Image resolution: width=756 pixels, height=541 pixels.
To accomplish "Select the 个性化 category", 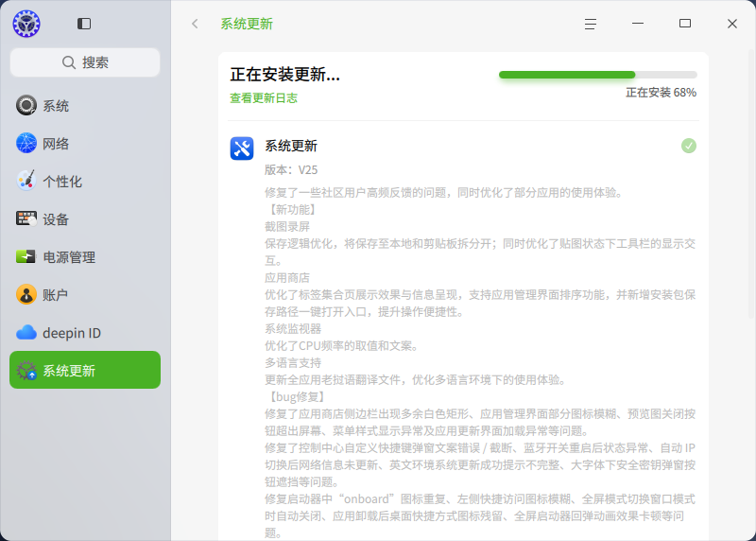I will [85, 181].
